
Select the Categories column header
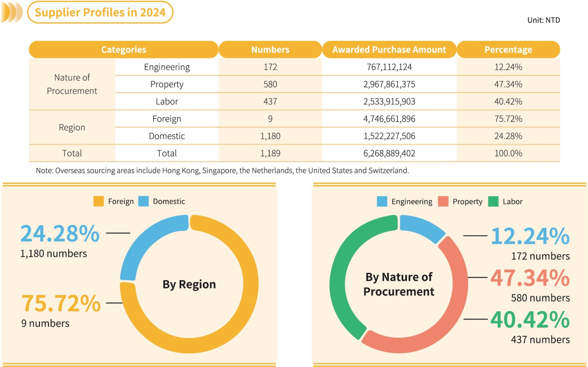(123, 49)
